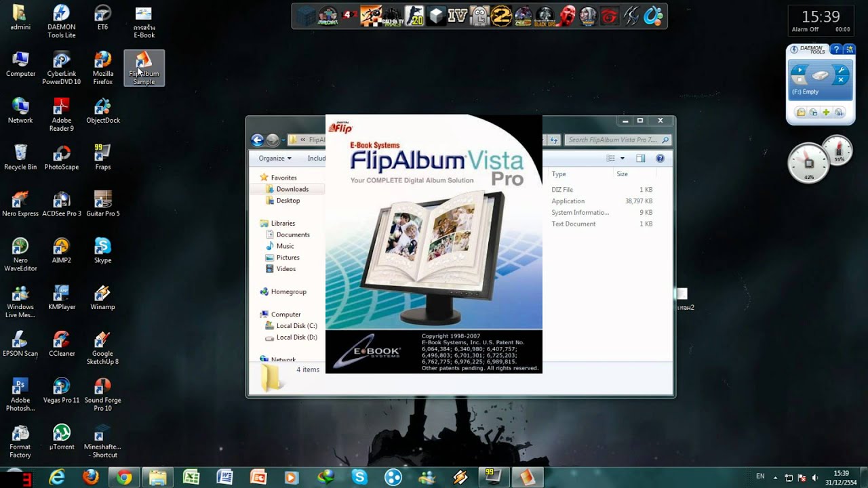Image resolution: width=868 pixels, height=488 pixels.
Task: Open Excel from the taskbar
Action: [191, 478]
